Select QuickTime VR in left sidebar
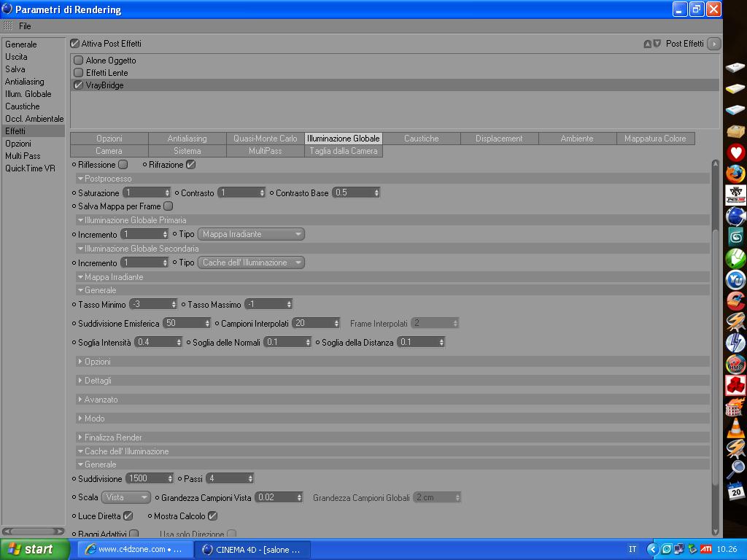 tap(30, 168)
